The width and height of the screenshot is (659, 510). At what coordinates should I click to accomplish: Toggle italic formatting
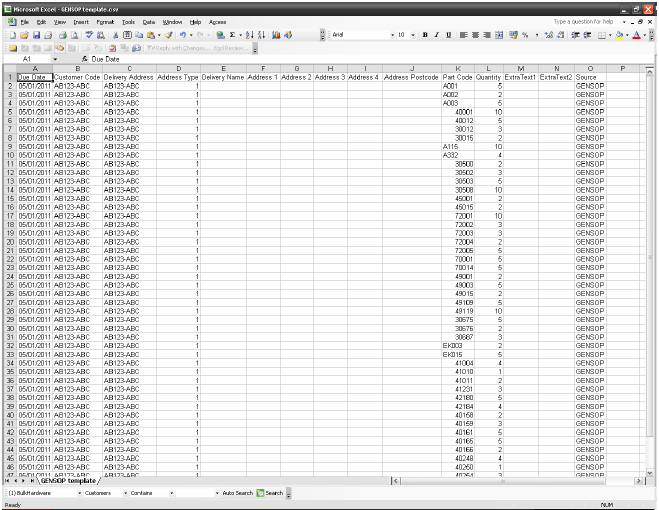437,35
